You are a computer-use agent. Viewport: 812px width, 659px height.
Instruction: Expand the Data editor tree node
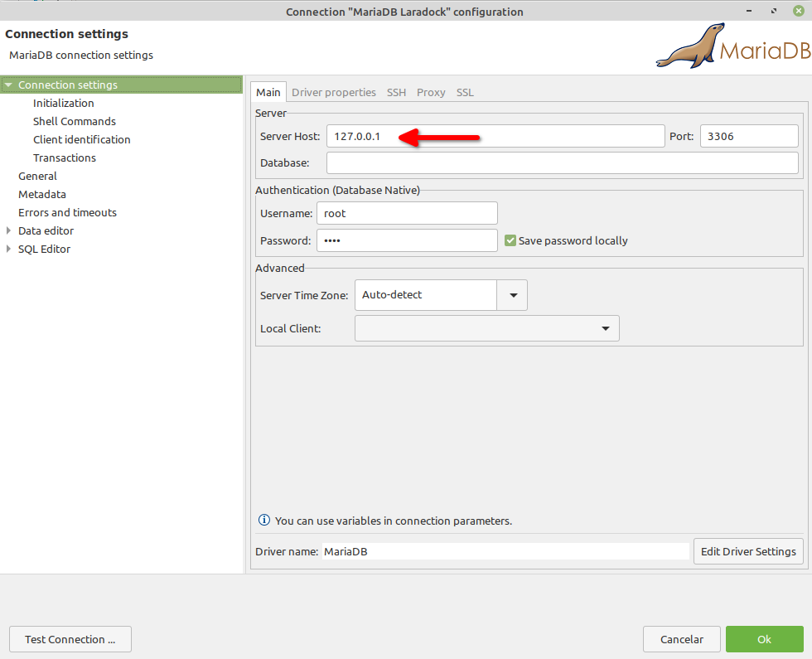click(x=8, y=230)
